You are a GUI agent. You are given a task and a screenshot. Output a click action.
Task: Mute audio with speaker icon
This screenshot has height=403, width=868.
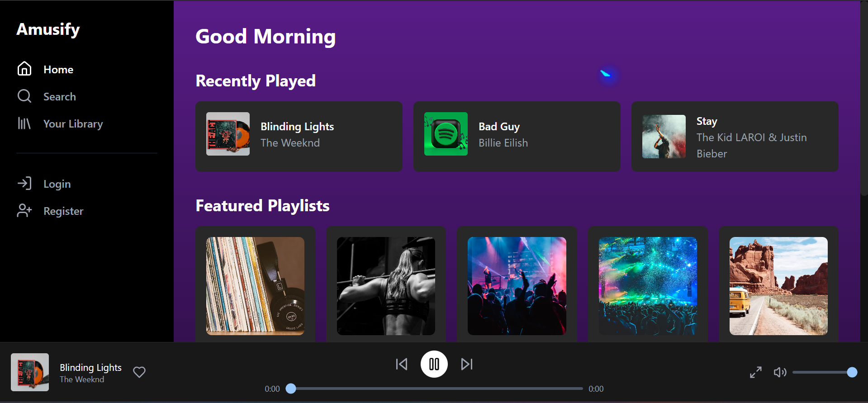point(780,372)
